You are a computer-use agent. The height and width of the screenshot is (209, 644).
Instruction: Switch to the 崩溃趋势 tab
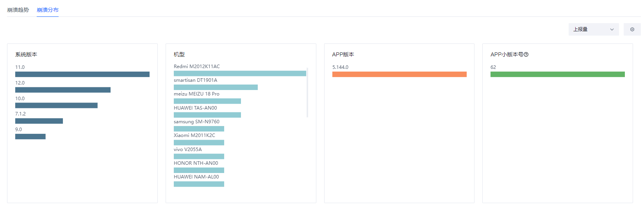click(x=18, y=10)
